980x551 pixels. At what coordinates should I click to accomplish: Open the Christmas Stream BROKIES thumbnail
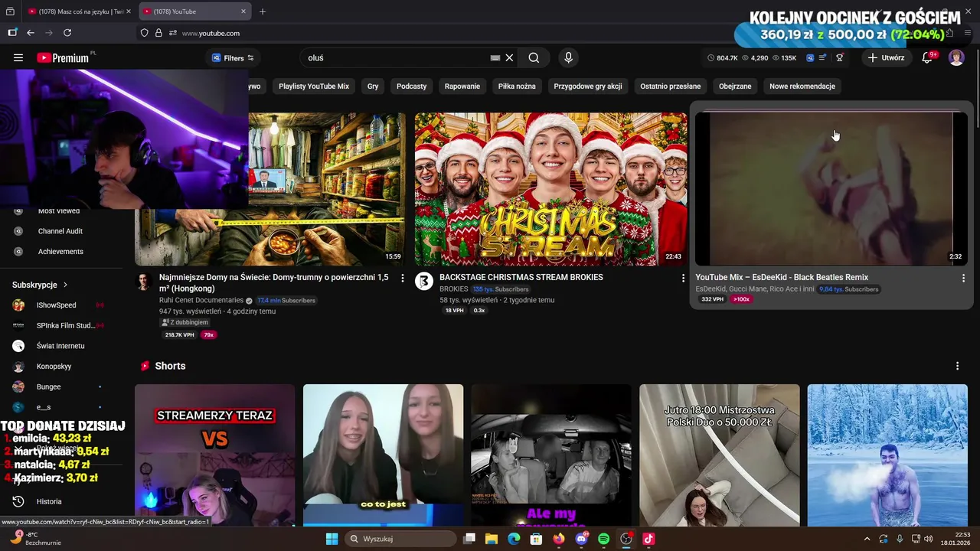click(x=551, y=189)
